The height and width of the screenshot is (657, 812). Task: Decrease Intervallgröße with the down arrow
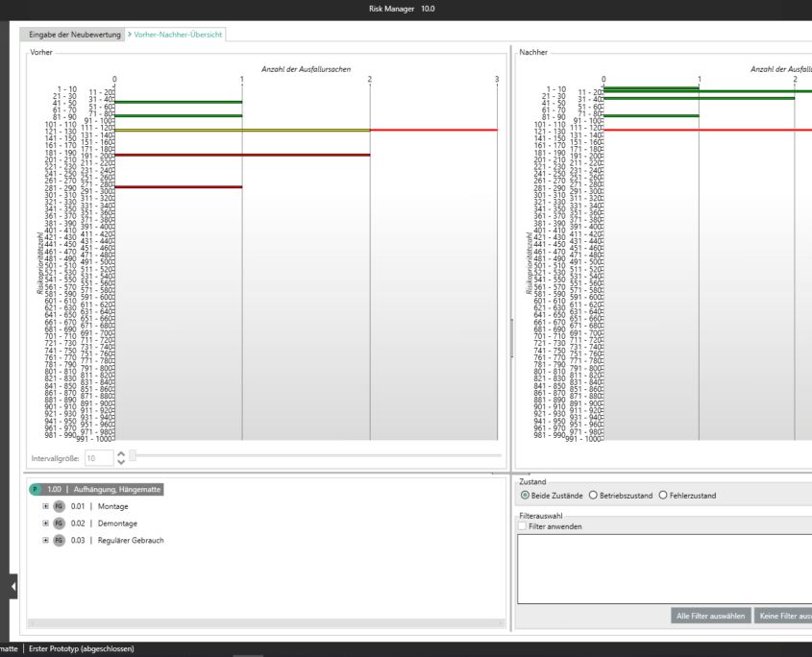point(120,463)
